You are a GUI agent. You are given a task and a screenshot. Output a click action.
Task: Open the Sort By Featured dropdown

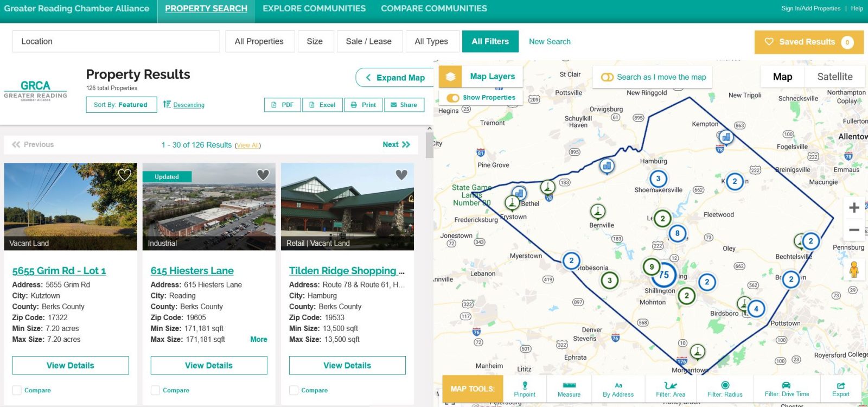121,105
